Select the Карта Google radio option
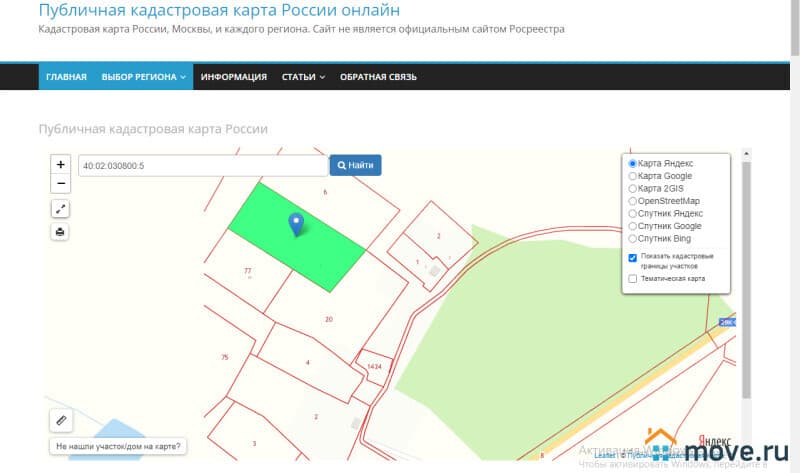This screenshot has width=800, height=473. point(632,176)
